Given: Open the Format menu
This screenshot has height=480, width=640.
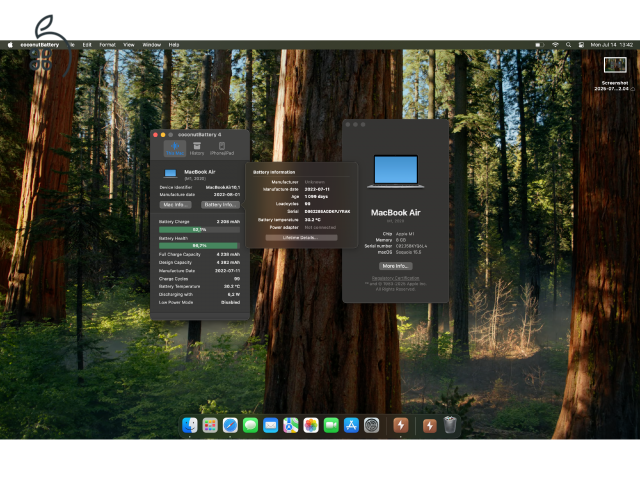Looking at the screenshot, I should click(x=107, y=45).
